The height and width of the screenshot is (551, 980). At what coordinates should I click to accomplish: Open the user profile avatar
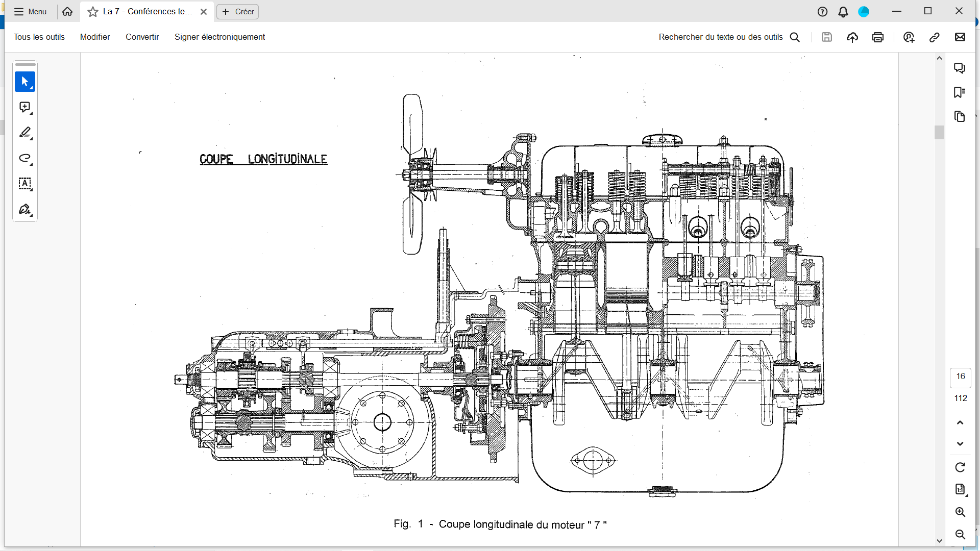[864, 12]
